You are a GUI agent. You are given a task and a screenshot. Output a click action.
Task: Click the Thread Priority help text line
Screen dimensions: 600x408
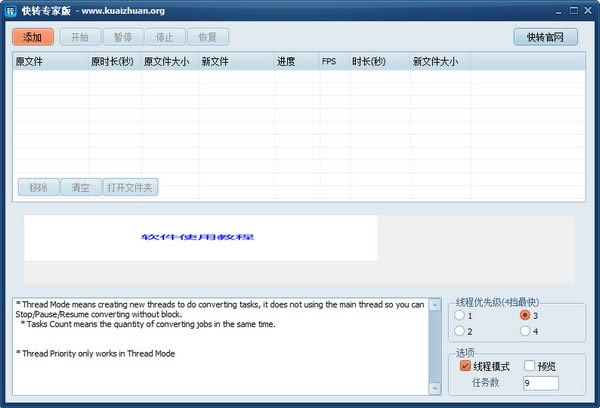95,354
